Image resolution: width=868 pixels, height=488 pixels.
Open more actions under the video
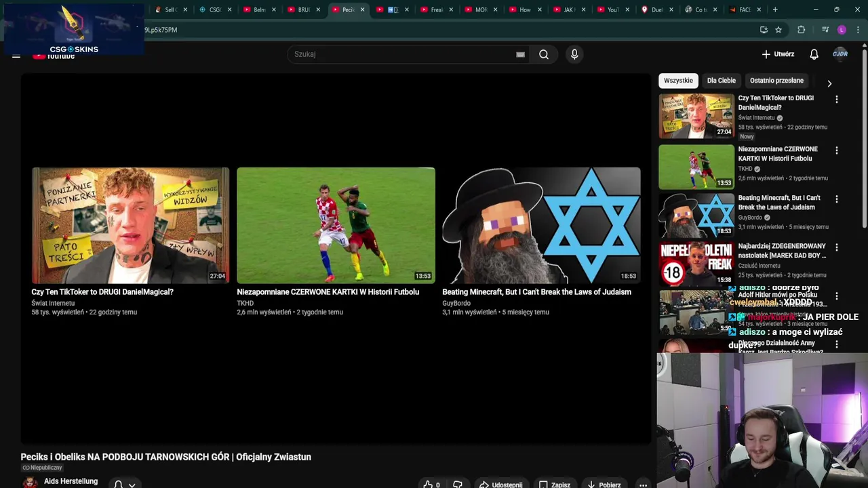(643, 485)
